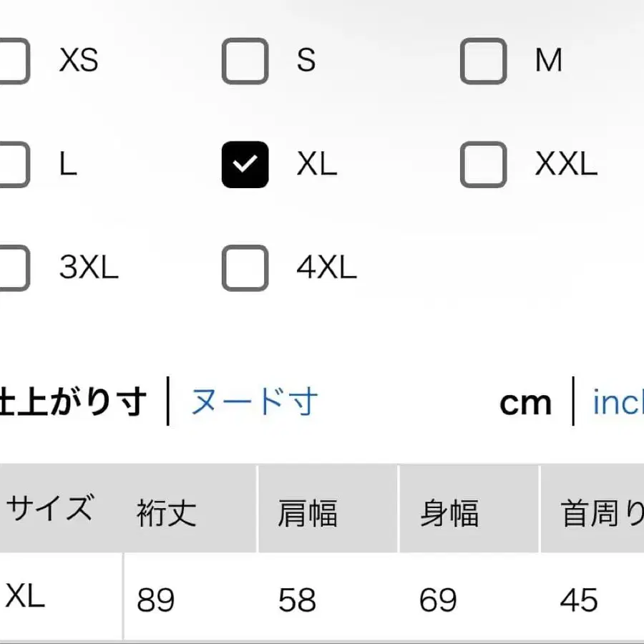This screenshot has height=644, width=644.
Task: Select the 仕上がり寸 tab
Action: (x=75, y=402)
